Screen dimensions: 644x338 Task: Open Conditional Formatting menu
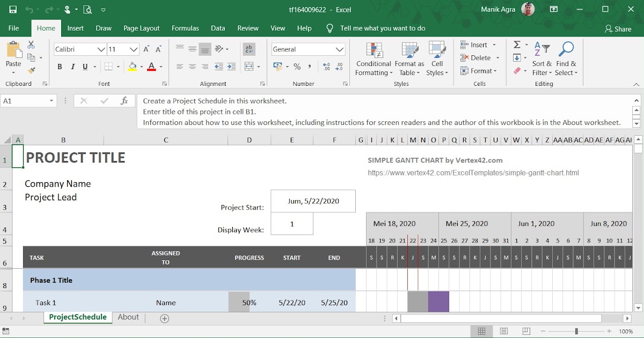[x=374, y=59]
